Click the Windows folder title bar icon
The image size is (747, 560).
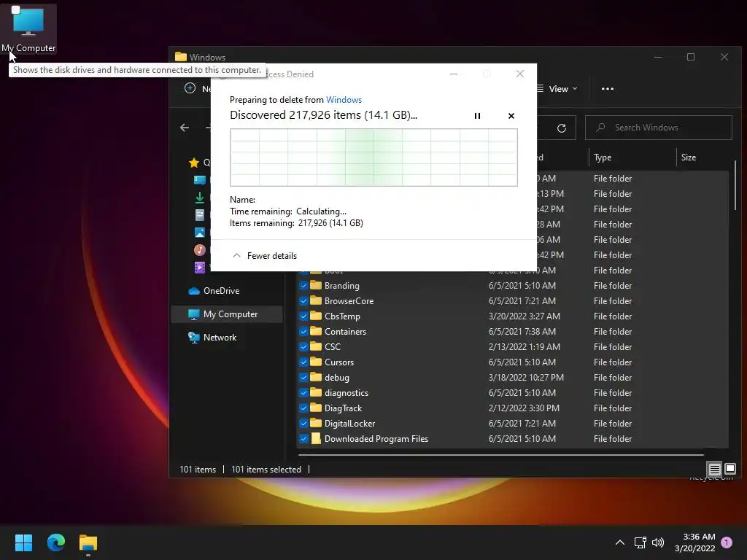tap(181, 57)
